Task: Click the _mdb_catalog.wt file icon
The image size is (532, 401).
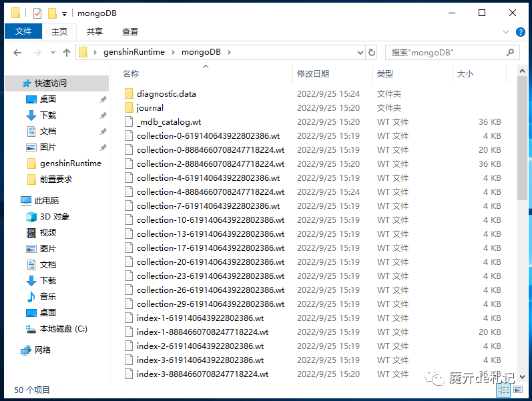Action: (129, 122)
